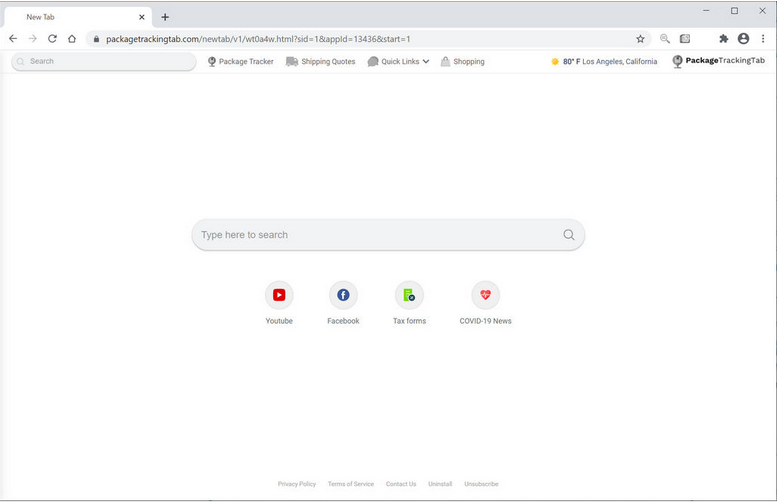
Task: Click the Privacy Policy footer link
Action: click(x=296, y=484)
